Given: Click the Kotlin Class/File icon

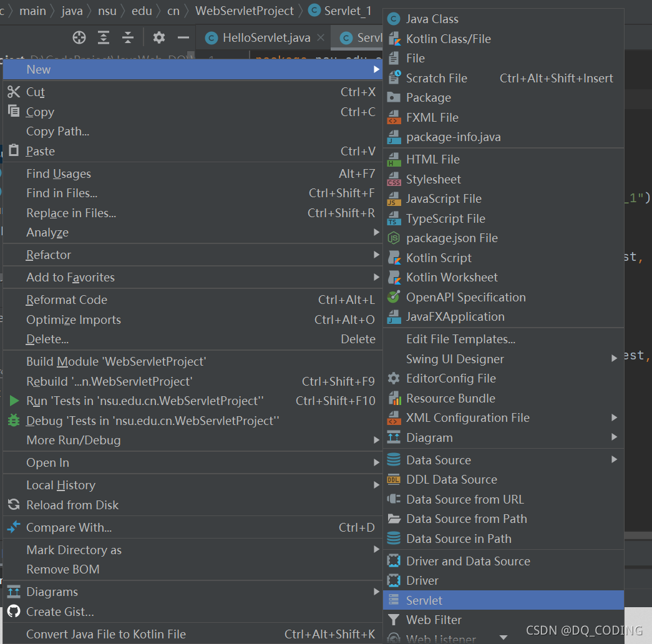Looking at the screenshot, I should (x=394, y=39).
